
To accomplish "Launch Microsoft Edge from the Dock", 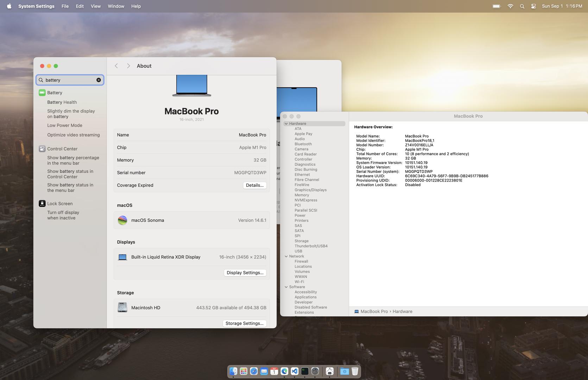I will (x=284, y=371).
